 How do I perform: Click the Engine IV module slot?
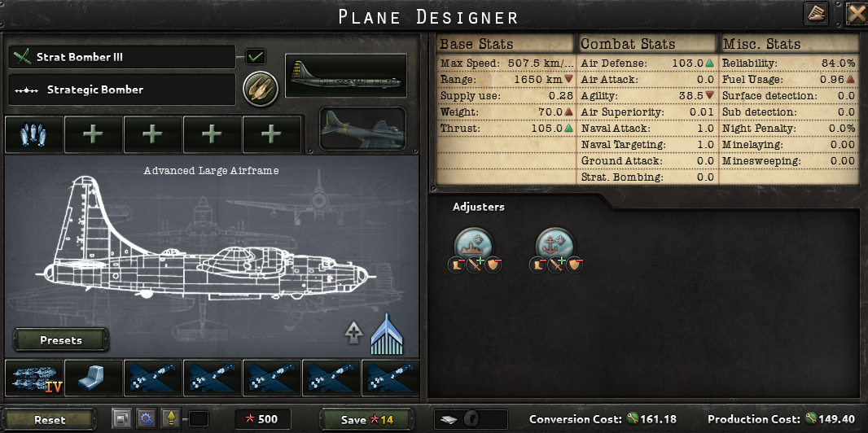[x=34, y=378]
